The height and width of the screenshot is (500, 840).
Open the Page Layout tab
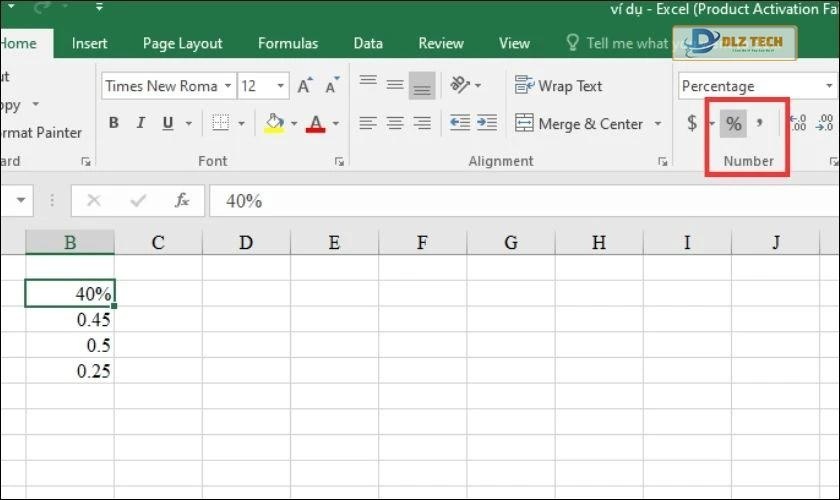[182, 43]
